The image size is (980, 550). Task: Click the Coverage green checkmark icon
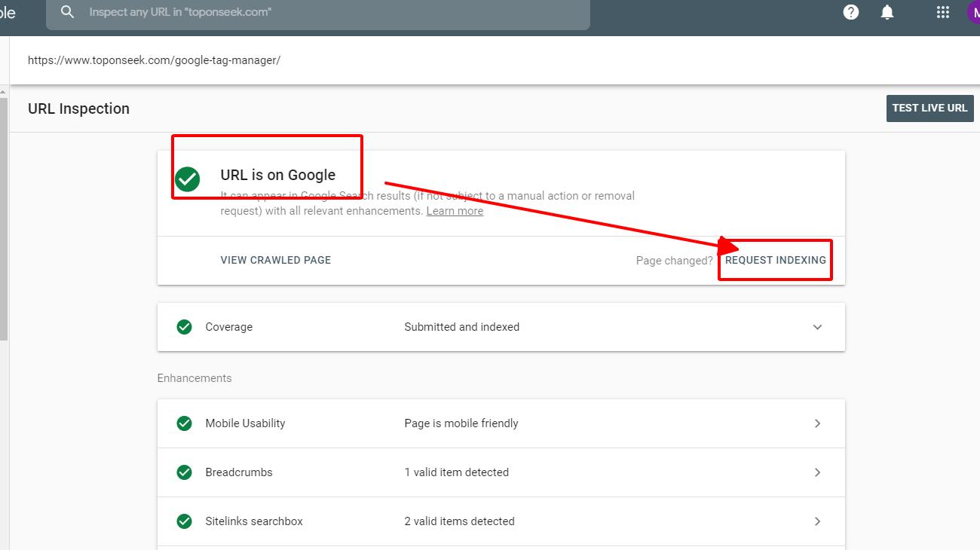[x=184, y=327]
